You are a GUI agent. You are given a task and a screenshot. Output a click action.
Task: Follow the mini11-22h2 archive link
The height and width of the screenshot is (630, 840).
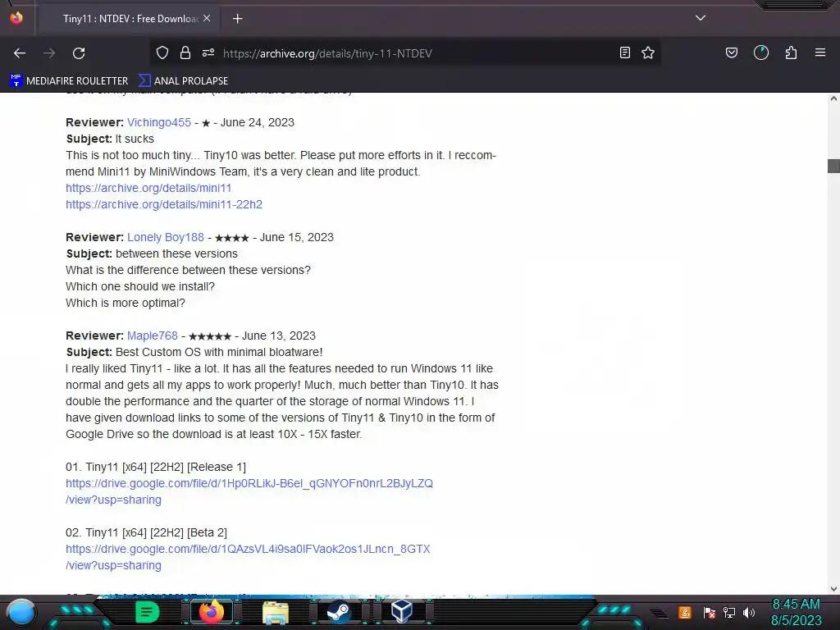(x=164, y=204)
